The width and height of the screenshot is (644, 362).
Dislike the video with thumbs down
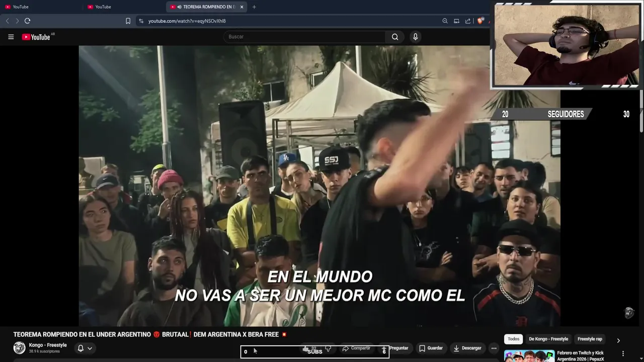[x=328, y=348]
